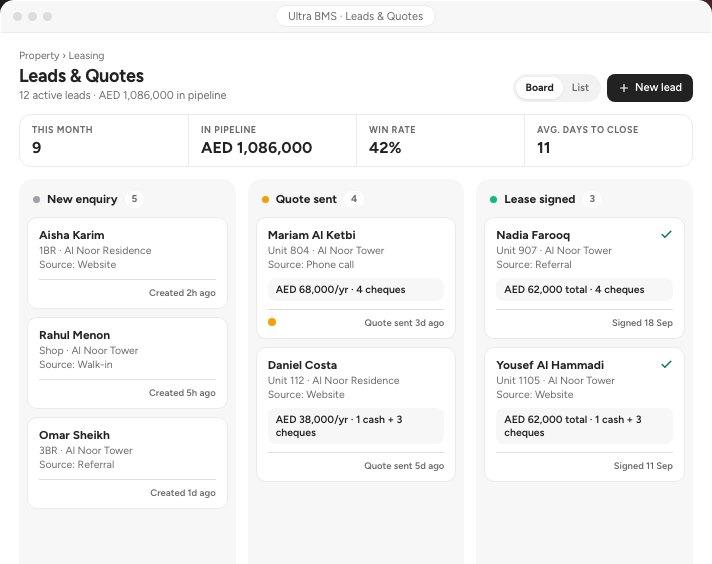Click 3BR · Al Noor Tower text
The width and height of the screenshot is (712, 564).
[x=86, y=450]
